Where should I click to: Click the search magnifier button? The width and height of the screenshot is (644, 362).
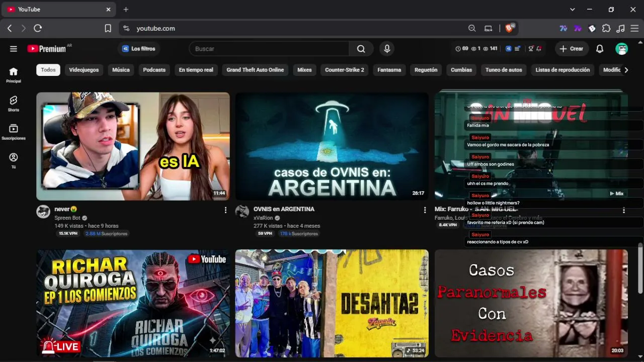[x=361, y=49]
